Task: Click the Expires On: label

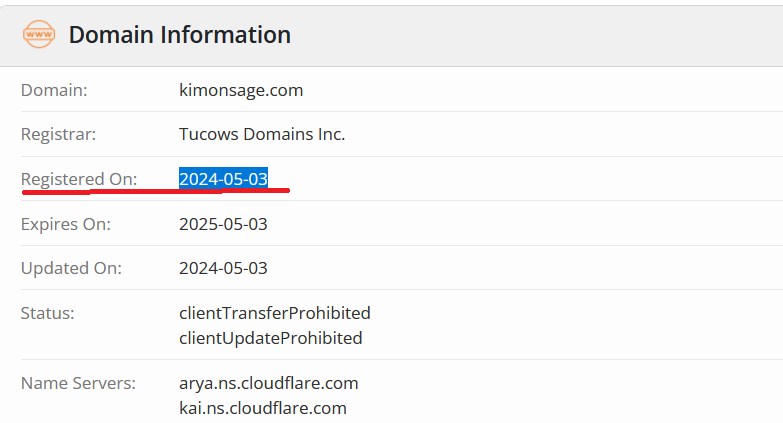Action: [x=66, y=224]
